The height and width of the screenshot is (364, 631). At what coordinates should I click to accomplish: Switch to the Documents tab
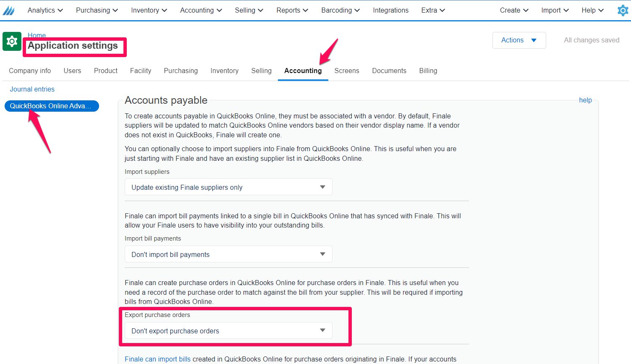[x=389, y=71]
